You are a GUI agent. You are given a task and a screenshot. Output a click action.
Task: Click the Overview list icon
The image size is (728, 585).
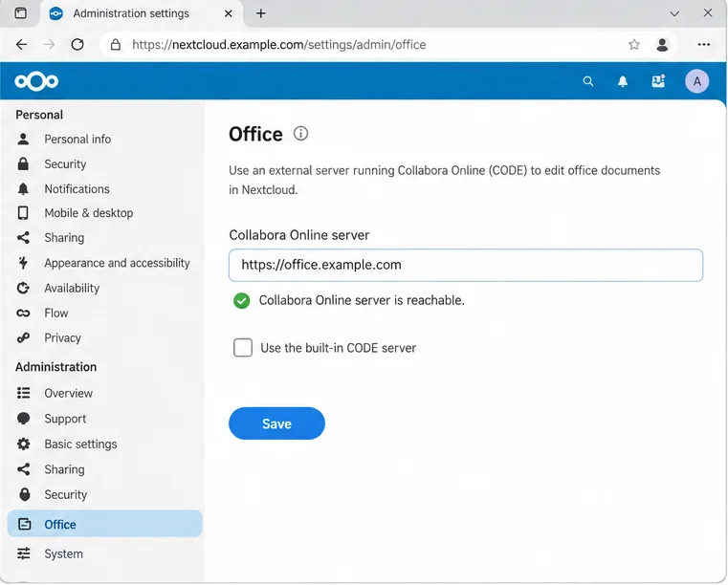pyautogui.click(x=23, y=393)
